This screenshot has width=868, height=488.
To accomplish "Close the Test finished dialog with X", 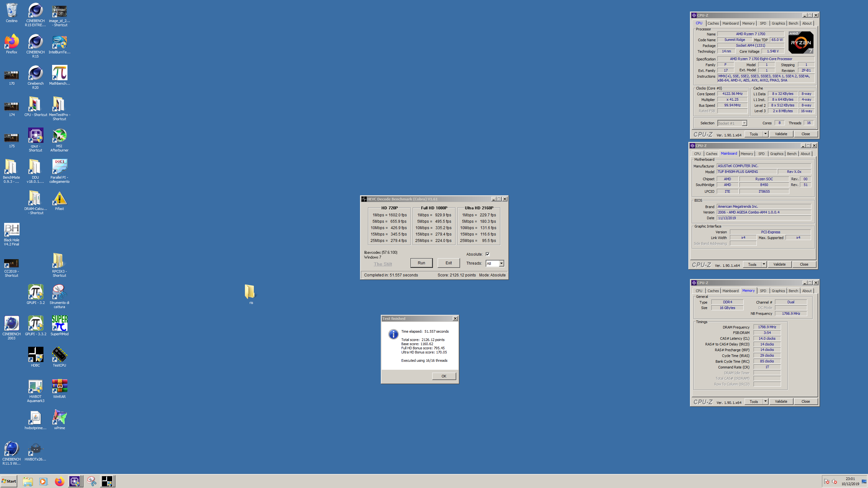I will coord(455,319).
